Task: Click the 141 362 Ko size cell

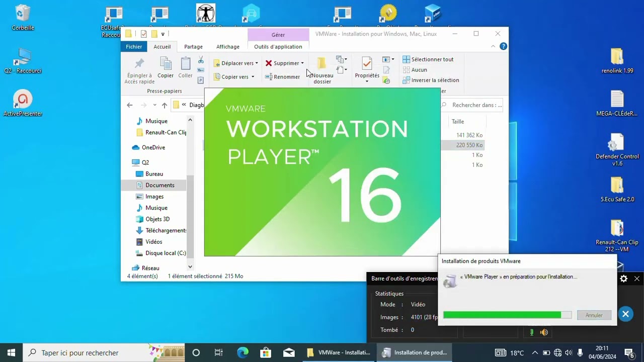Action: click(x=469, y=135)
